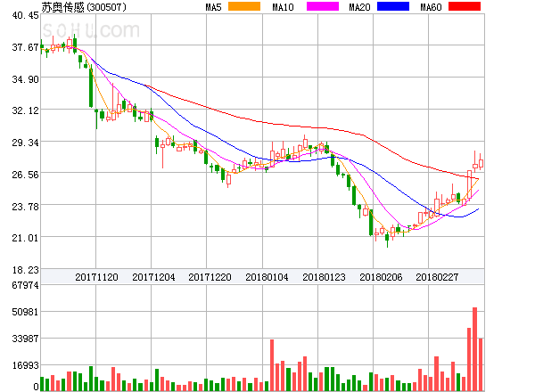Click the 21.01 price axis label
The height and width of the screenshot is (392, 535).
25,238
